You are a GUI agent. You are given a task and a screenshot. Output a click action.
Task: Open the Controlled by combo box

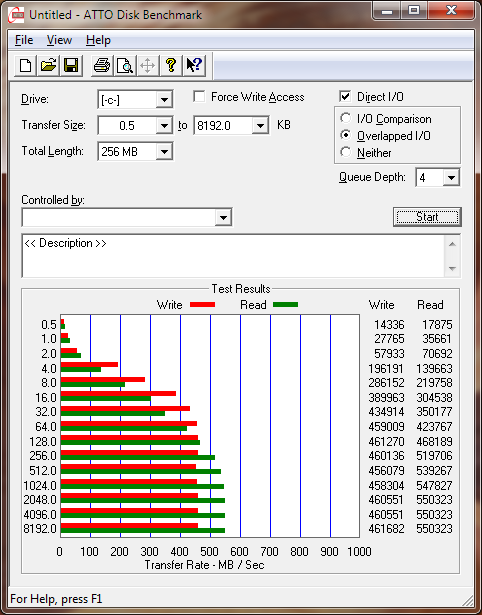127,218
